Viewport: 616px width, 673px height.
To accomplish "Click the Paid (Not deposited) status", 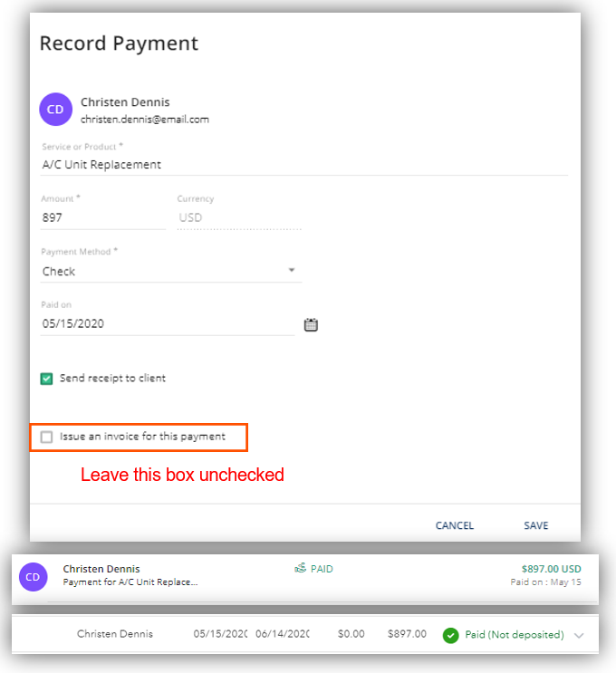I will point(515,634).
